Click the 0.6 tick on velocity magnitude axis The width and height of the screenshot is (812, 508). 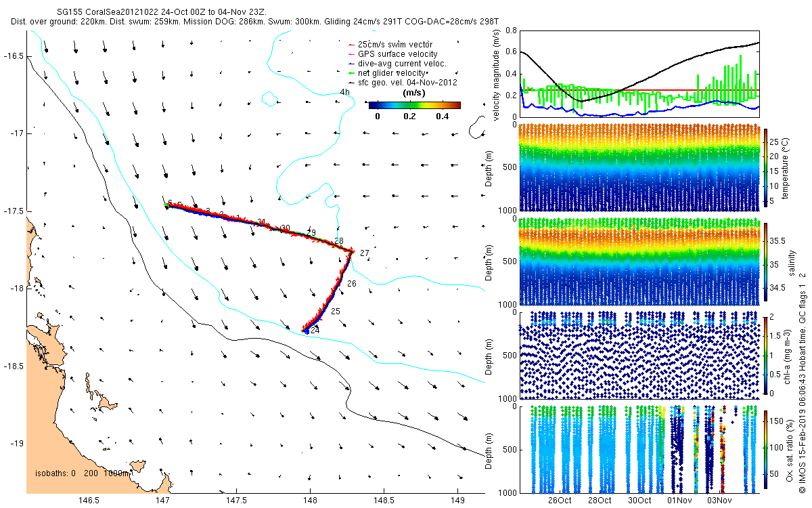510,53
